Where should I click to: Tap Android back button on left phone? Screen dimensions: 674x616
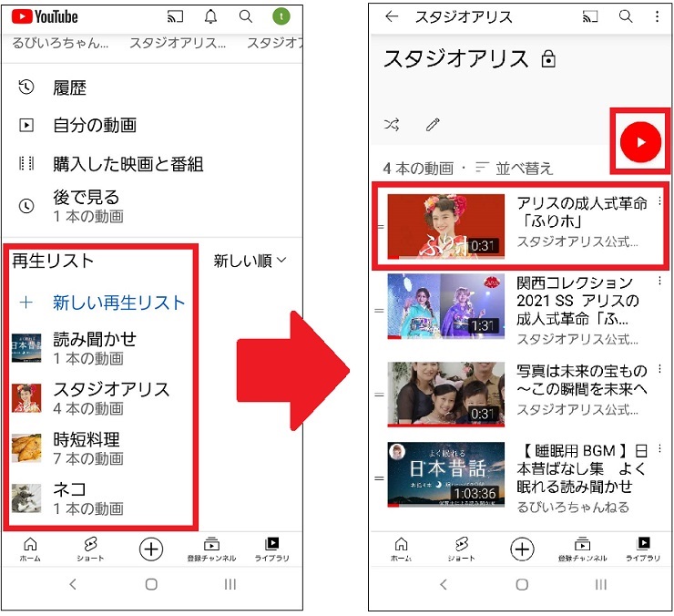point(73,584)
